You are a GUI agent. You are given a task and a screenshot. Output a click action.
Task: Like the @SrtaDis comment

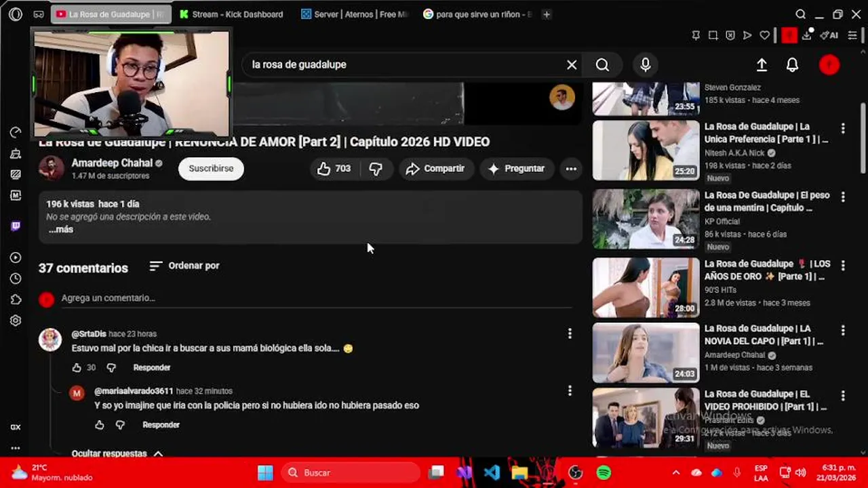(77, 367)
